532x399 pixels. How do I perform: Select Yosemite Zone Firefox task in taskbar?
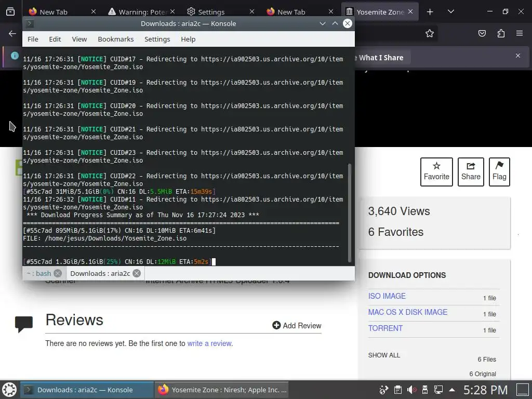[222, 390]
